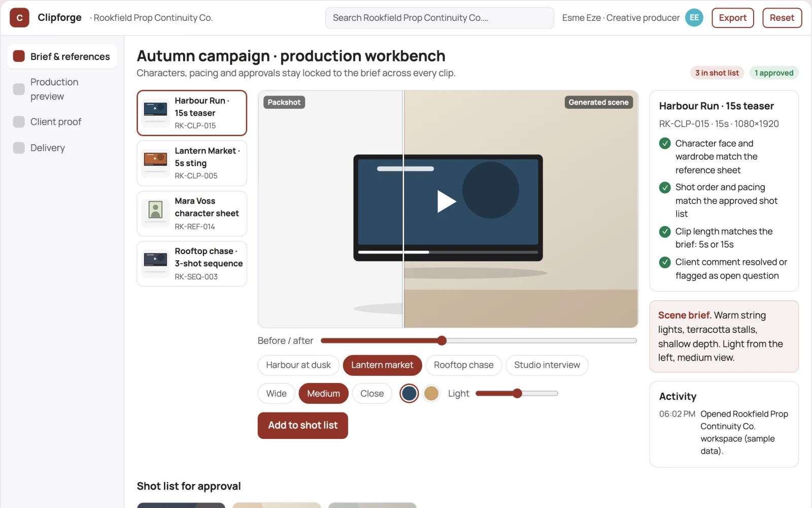Click the Clipforge logo icon
Viewport: 812px width, 508px height.
pos(19,18)
